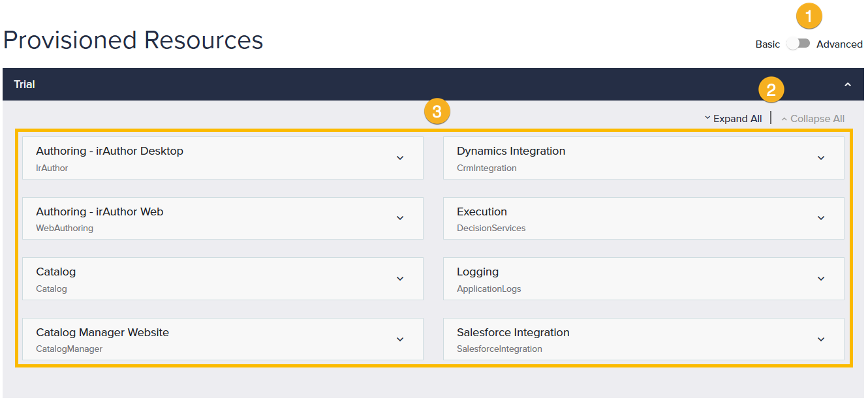Click the orange number 3 callout badge
This screenshot has height=406, width=868.
(x=437, y=112)
